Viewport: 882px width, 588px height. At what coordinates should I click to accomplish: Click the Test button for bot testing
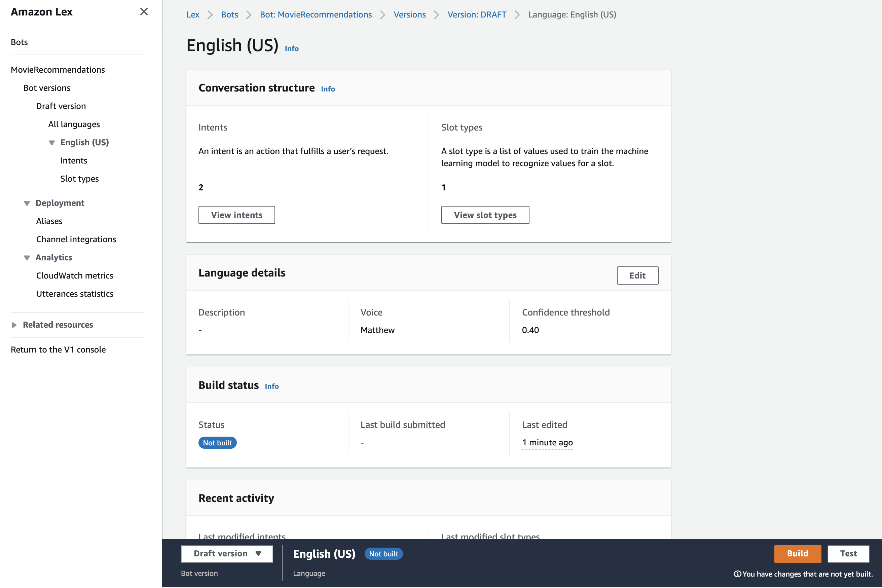pyautogui.click(x=849, y=553)
